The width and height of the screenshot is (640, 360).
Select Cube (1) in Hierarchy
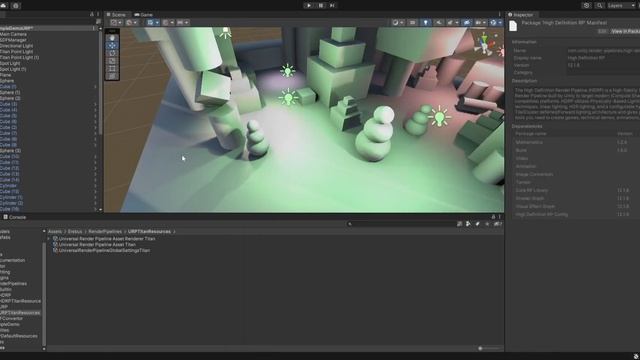8,87
